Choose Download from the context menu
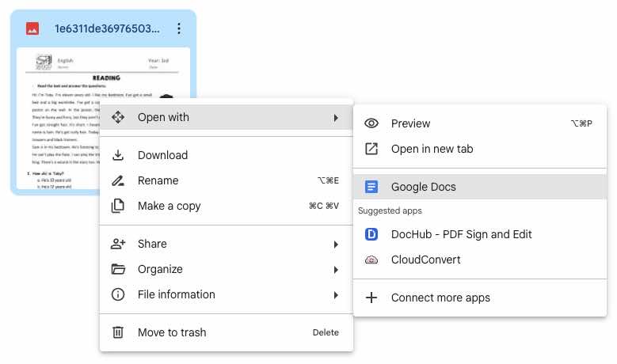 click(x=227, y=155)
